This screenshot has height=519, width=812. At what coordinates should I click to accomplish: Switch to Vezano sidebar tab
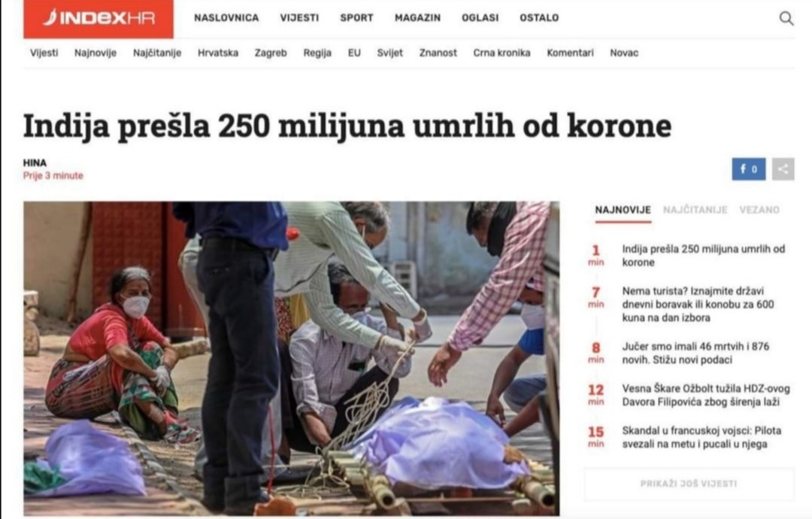click(x=759, y=210)
